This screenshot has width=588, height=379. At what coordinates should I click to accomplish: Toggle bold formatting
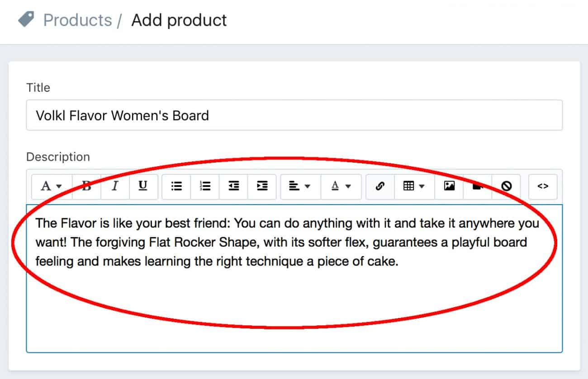(86, 187)
